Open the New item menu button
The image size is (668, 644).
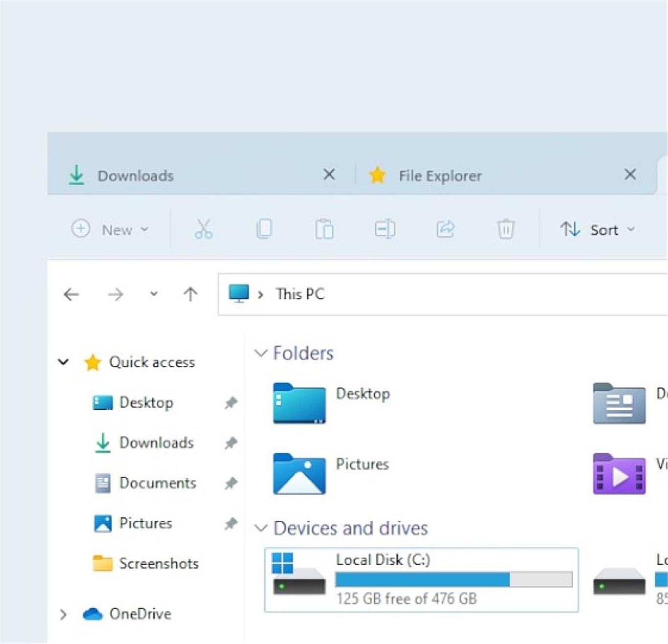pyautogui.click(x=110, y=229)
